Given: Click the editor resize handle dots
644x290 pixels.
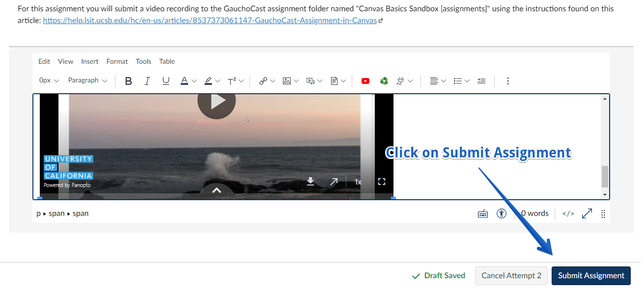Looking at the screenshot, I should pyautogui.click(x=603, y=214).
